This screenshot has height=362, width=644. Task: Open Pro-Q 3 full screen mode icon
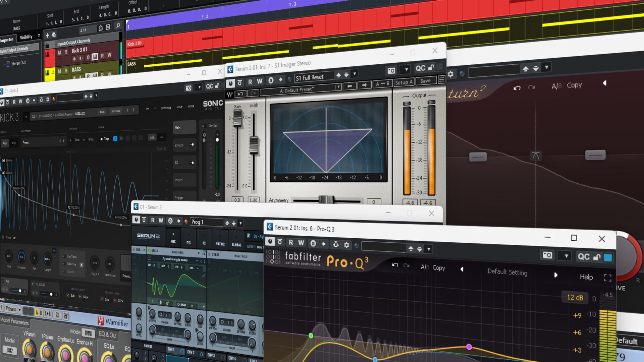(x=607, y=278)
